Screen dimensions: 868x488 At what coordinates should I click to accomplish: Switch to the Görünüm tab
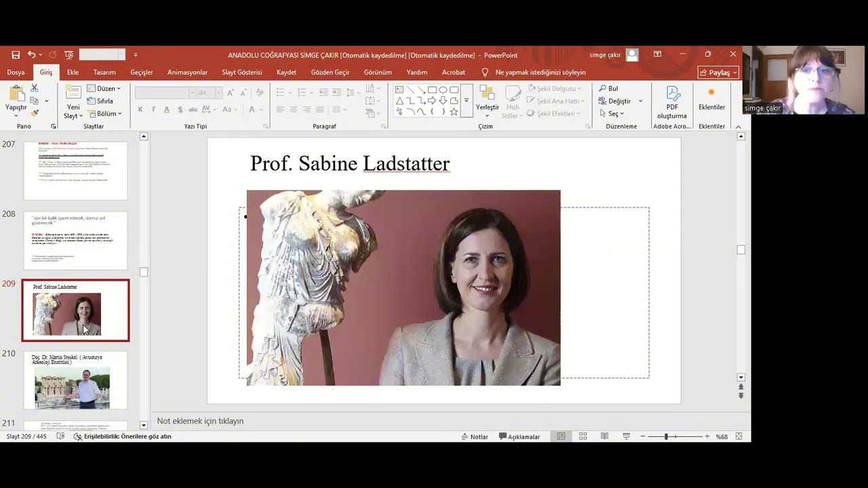378,73
